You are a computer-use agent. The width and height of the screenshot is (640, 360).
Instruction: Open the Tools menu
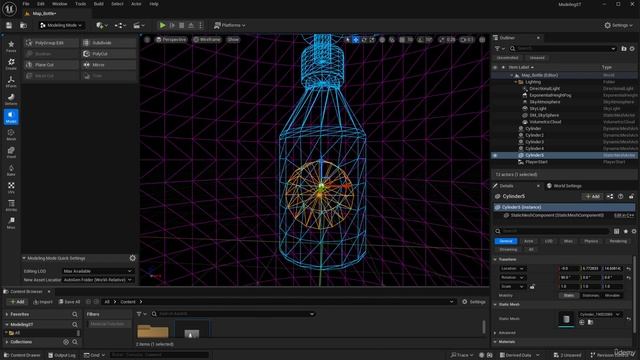click(80, 4)
